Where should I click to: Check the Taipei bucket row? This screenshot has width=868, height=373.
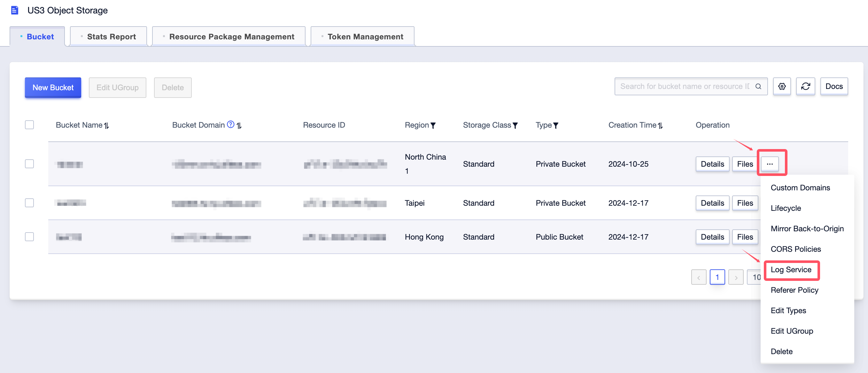point(29,203)
